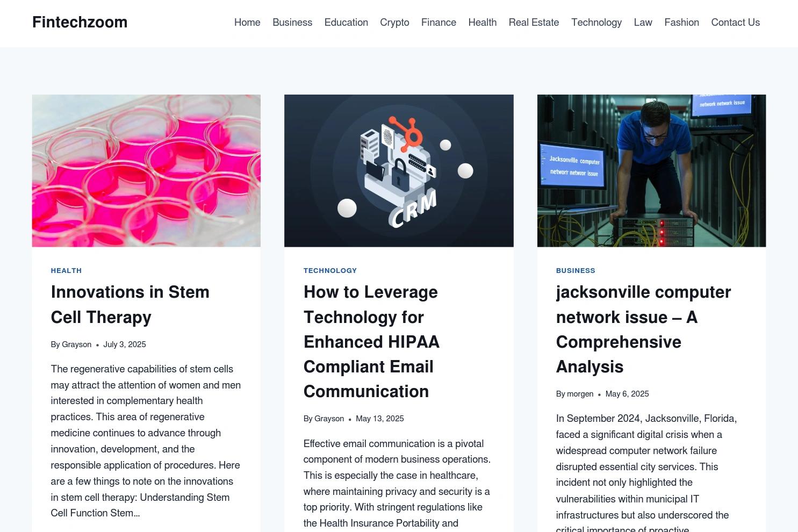The width and height of the screenshot is (798, 532).
Task: Open the Home menu item
Action: (x=247, y=23)
